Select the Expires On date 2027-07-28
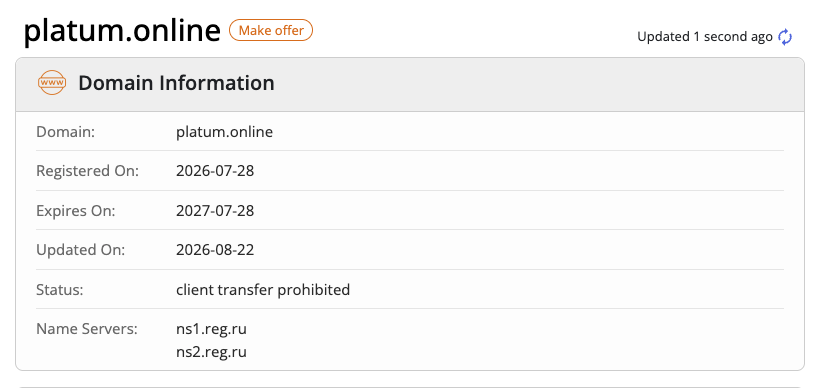821x388 pixels. tap(215, 210)
